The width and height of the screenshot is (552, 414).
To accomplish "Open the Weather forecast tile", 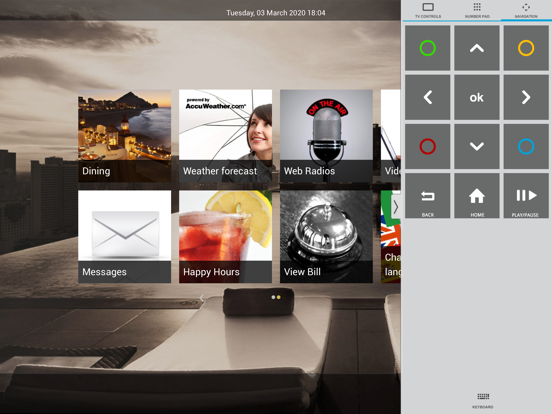I will point(225,136).
